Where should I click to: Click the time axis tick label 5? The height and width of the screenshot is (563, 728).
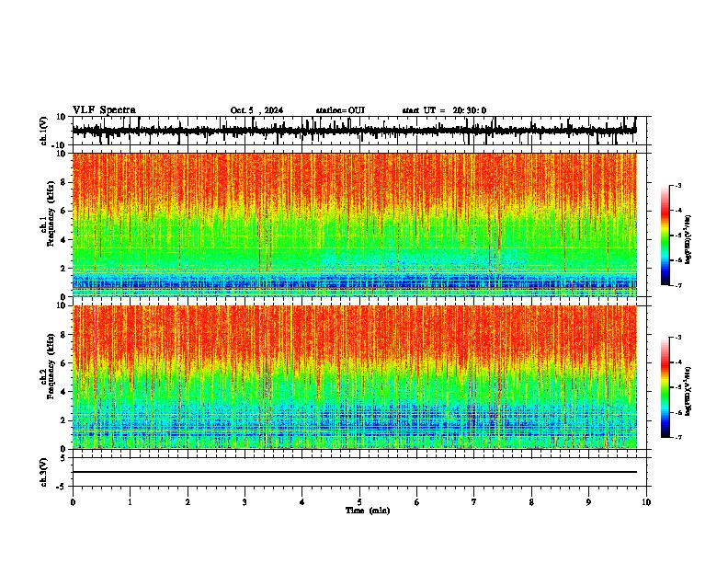point(359,502)
